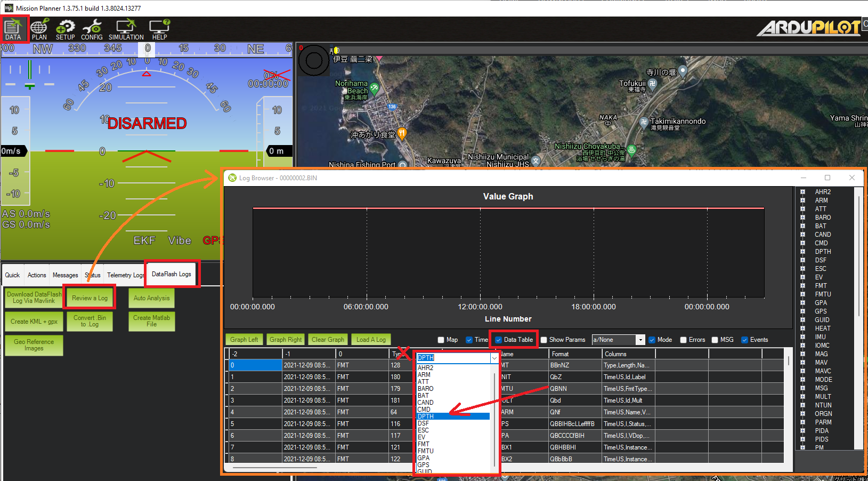
Task: Expand the BARO tree node
Action: [802, 218]
